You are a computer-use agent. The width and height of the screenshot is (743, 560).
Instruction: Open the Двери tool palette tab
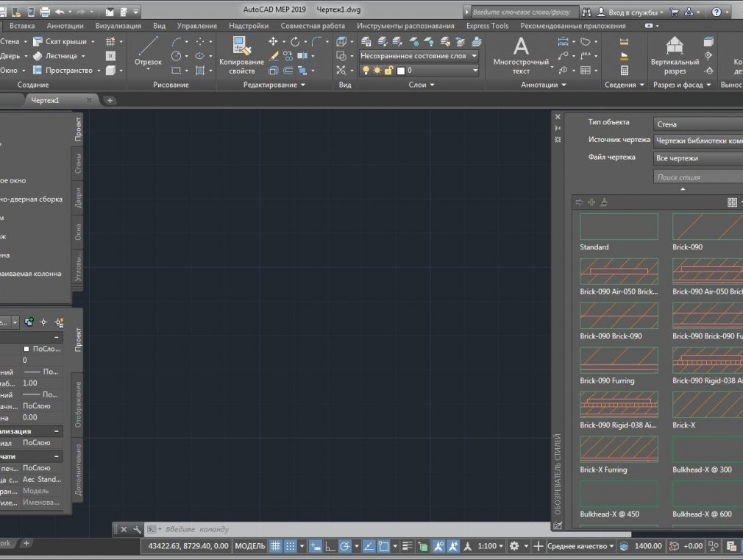[78, 198]
